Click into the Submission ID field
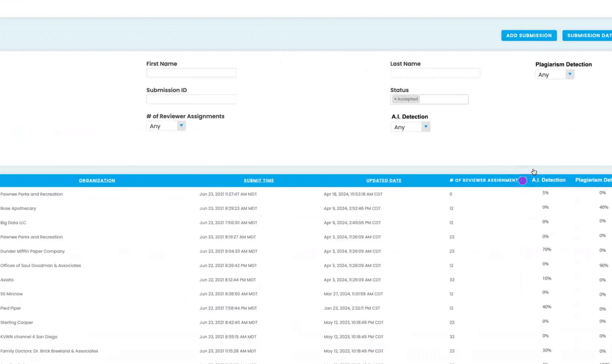 [x=191, y=99]
